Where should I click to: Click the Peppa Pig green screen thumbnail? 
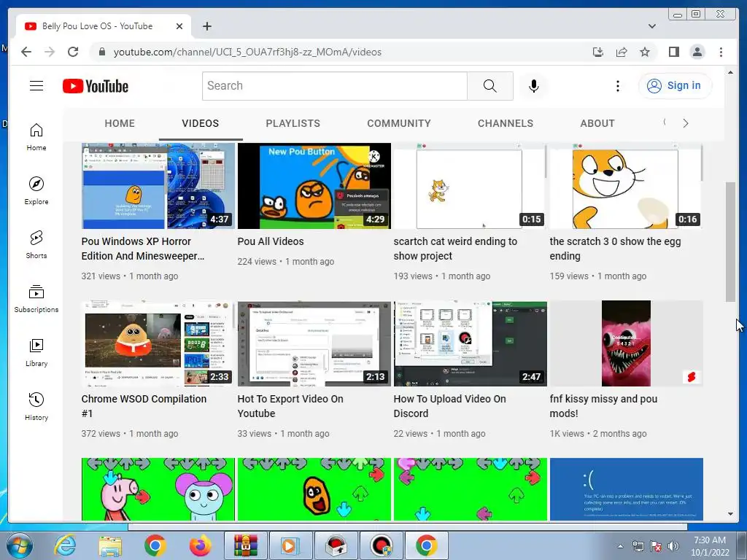[158, 489]
